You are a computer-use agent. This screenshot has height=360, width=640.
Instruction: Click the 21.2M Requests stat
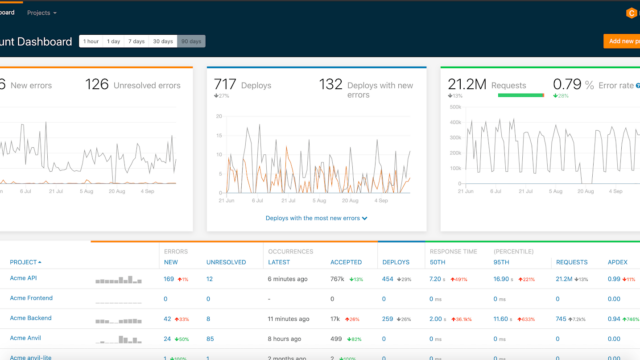pos(487,85)
